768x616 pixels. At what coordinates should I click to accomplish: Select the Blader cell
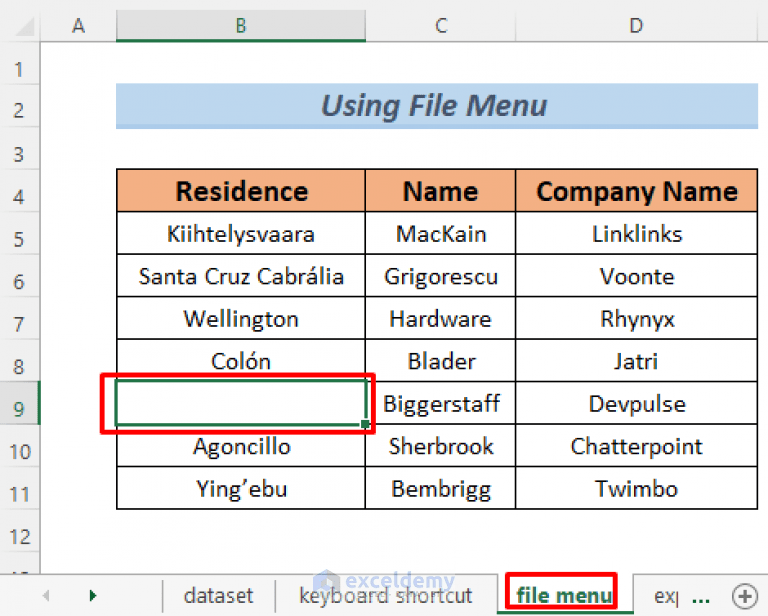pos(440,361)
